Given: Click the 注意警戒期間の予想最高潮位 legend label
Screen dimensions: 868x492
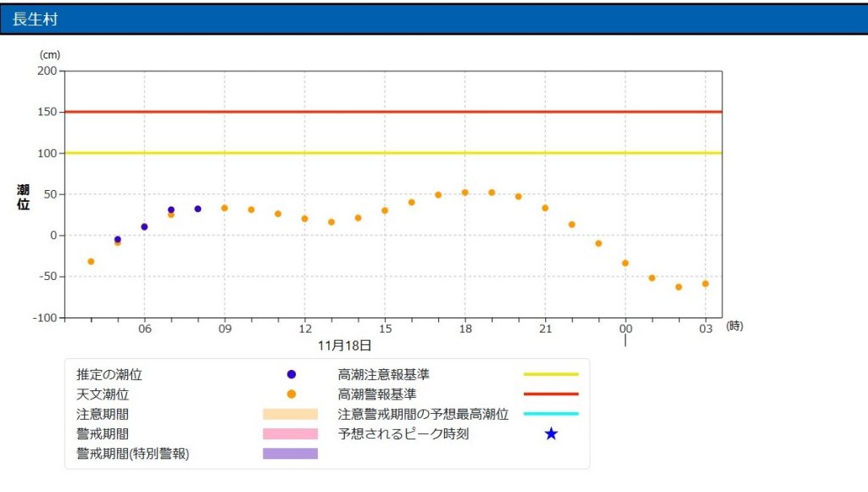Looking at the screenshot, I should point(423,415).
